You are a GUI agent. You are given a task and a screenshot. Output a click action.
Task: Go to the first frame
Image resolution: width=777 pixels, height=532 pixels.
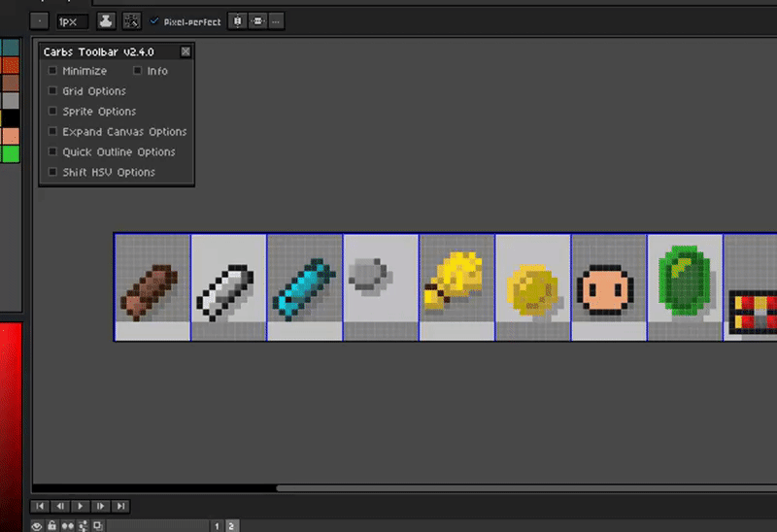pos(40,506)
